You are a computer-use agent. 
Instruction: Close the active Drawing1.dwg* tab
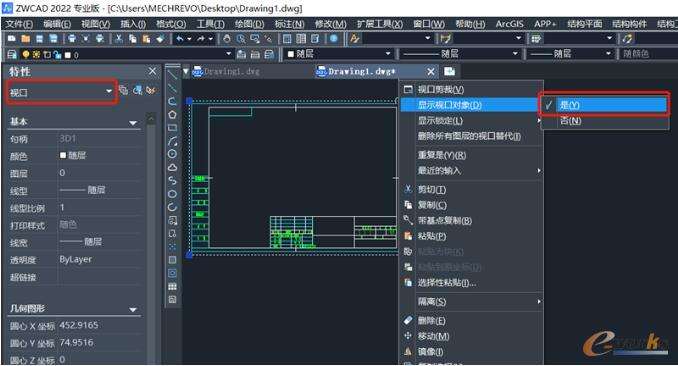[431, 71]
